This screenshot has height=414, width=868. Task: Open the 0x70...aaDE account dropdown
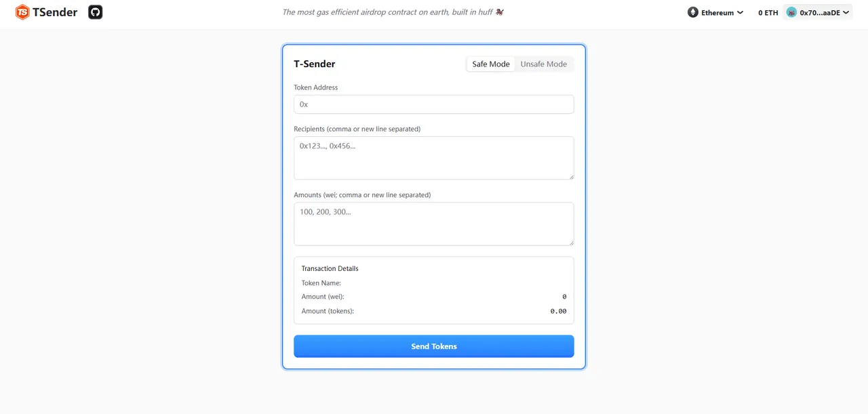[x=818, y=12]
